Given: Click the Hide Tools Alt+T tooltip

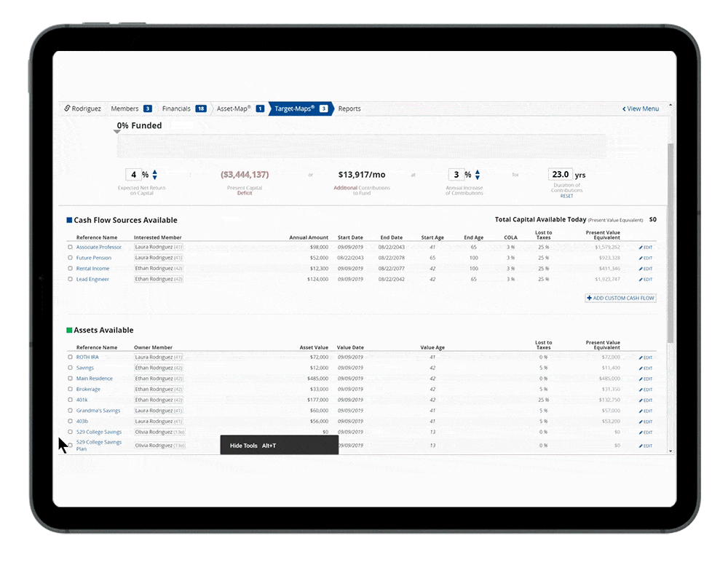Looking at the screenshot, I should tap(279, 445).
